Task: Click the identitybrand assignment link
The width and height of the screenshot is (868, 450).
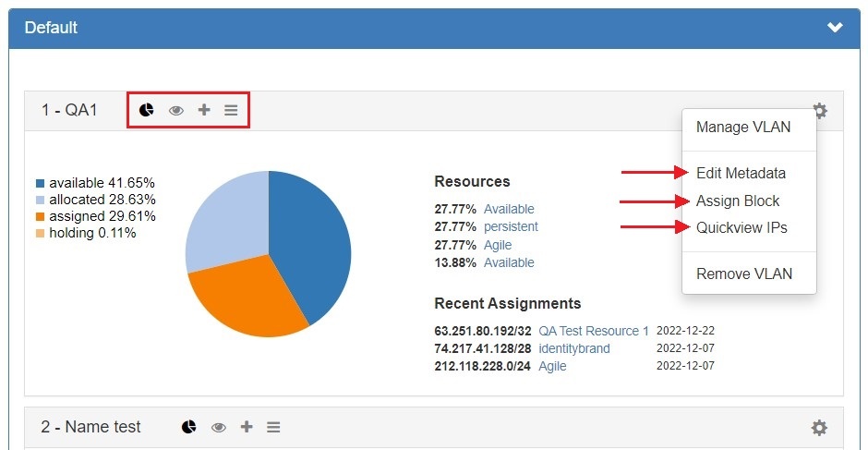Action: click(x=574, y=348)
